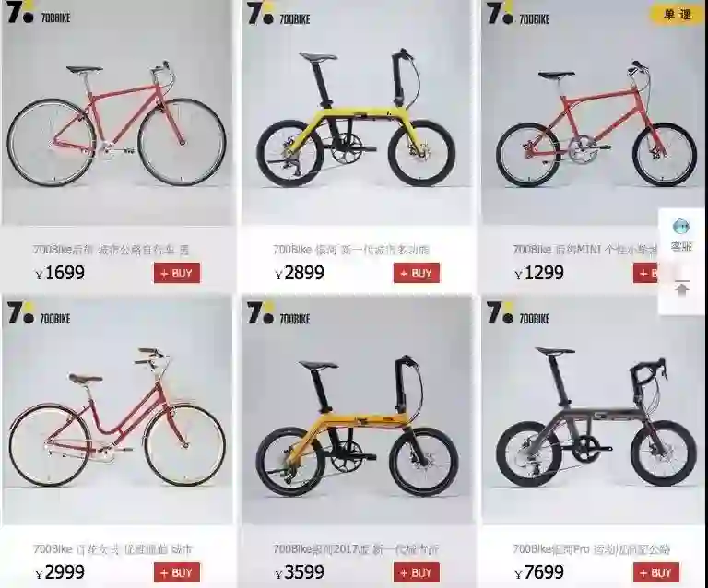
Task: Buy the ¥7699 Pro bike
Action: click(656, 572)
